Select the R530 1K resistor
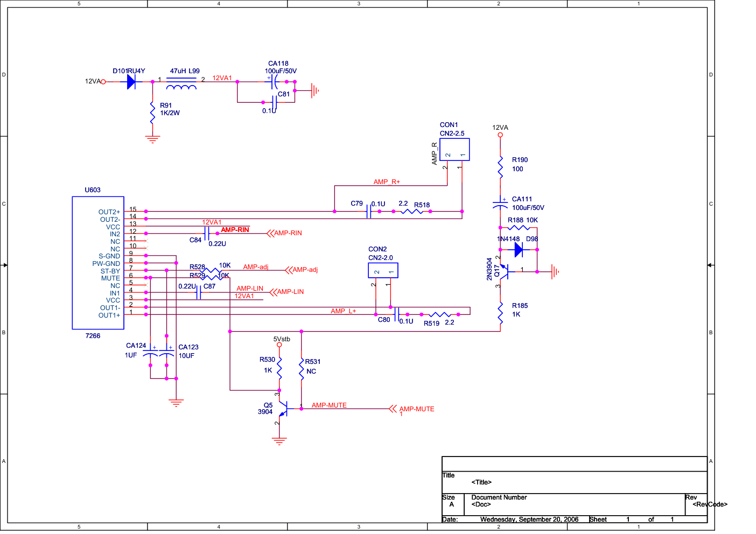756x534 pixels. pyautogui.click(x=279, y=368)
